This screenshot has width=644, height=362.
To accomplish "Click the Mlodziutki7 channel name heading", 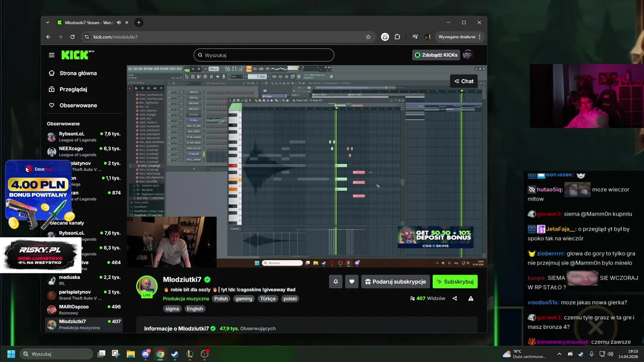I will coord(182,280).
